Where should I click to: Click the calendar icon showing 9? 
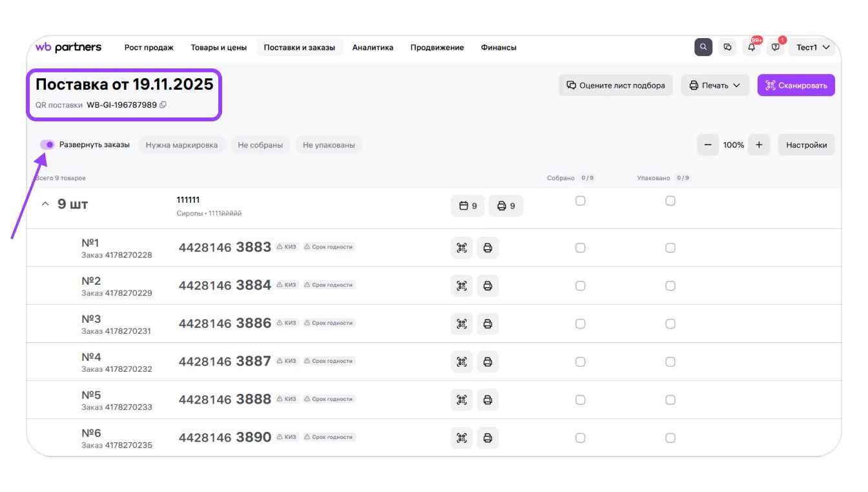click(468, 206)
